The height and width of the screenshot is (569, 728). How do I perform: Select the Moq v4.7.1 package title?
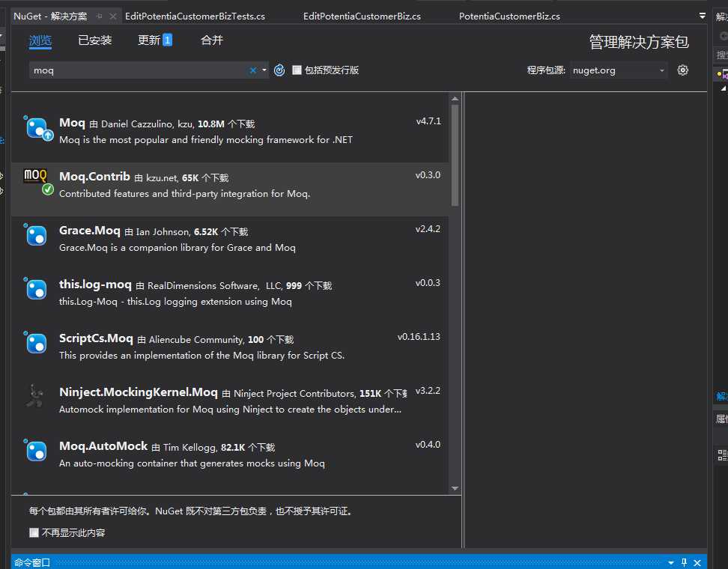pos(72,123)
